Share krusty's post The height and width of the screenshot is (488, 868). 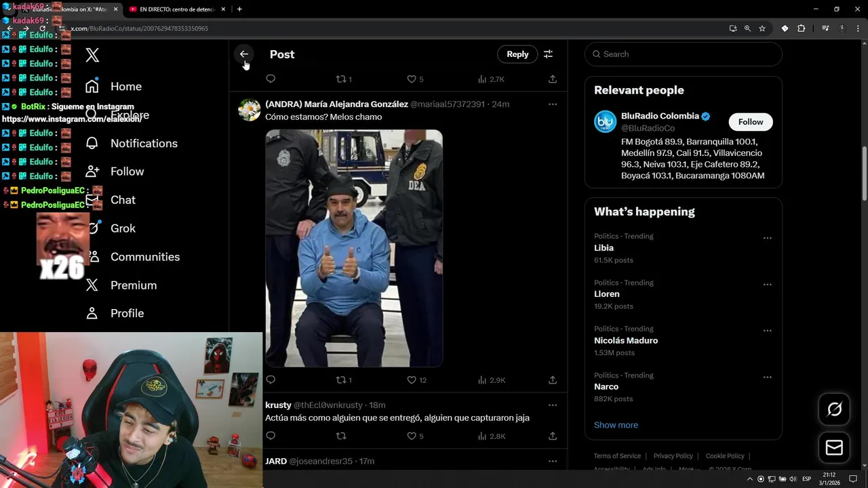click(553, 436)
